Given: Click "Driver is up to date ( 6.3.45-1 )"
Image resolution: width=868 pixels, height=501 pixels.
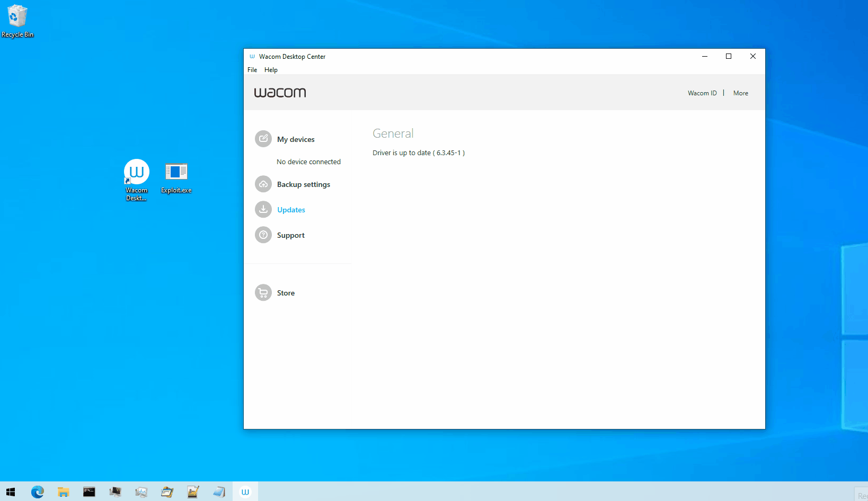Looking at the screenshot, I should pyautogui.click(x=419, y=153).
